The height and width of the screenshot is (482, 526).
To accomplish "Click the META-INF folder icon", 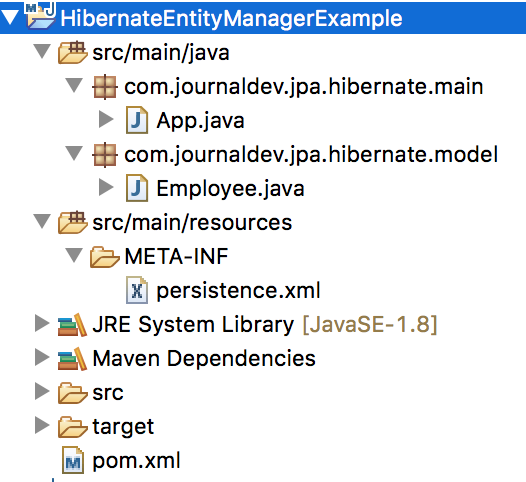I will pyautogui.click(x=104, y=257).
